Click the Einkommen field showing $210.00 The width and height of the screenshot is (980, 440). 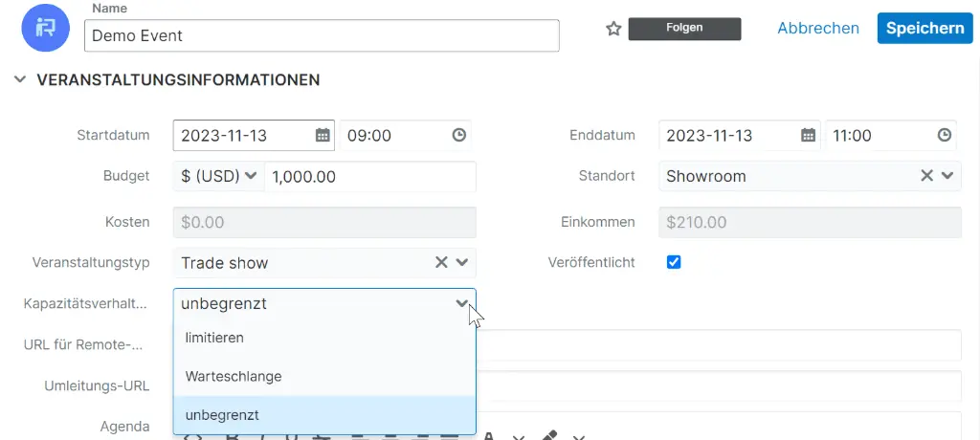(x=810, y=222)
